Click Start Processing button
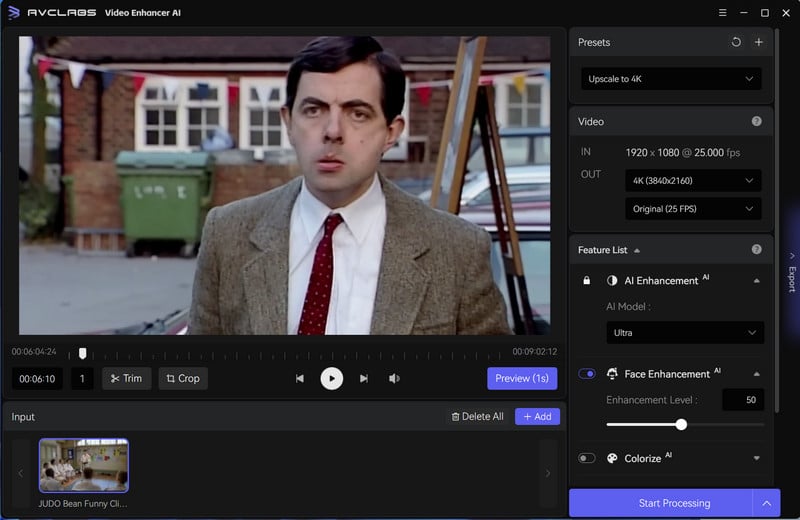800x520 pixels. click(661, 503)
